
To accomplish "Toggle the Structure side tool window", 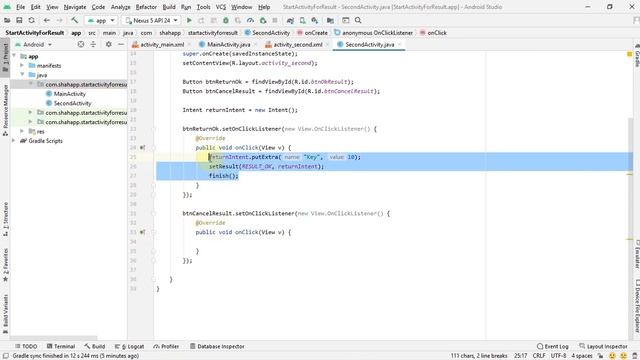I will click(5, 219).
